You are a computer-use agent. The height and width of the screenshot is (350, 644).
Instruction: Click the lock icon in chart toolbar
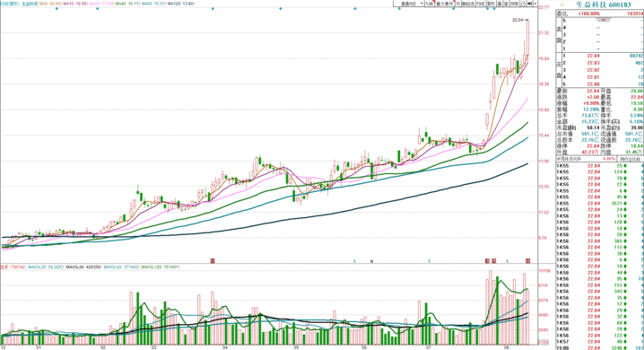[523, 4]
